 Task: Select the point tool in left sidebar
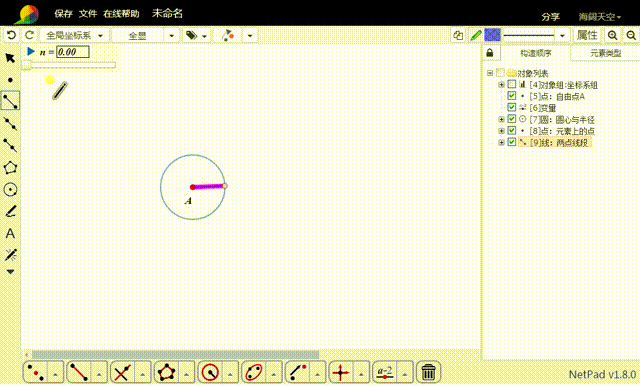coord(10,80)
